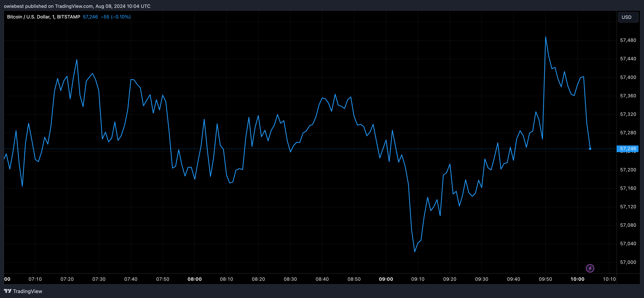
Task: Click the 57,480 price axis label
Action: pos(628,40)
